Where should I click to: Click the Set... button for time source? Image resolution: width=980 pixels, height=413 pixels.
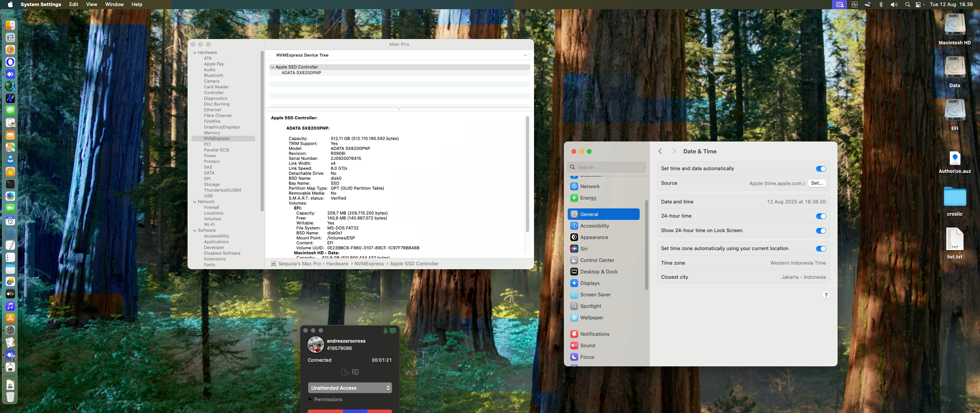(817, 183)
